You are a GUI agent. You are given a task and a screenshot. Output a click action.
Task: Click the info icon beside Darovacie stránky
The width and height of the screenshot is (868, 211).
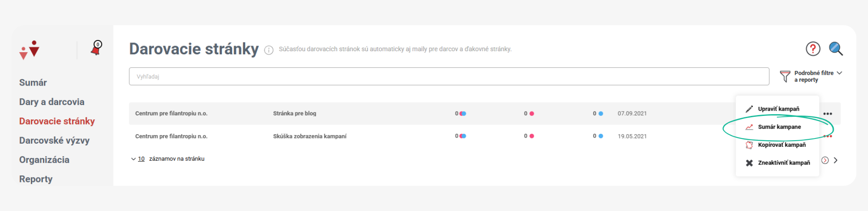(269, 50)
